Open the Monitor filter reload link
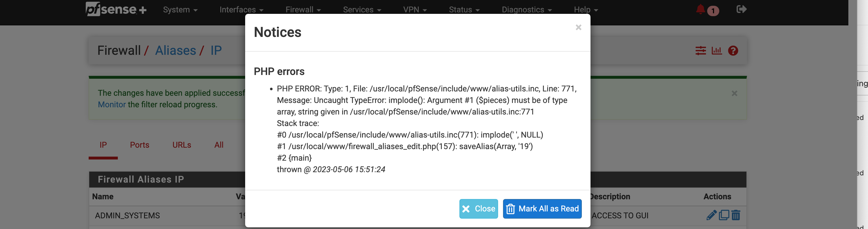 (111, 104)
